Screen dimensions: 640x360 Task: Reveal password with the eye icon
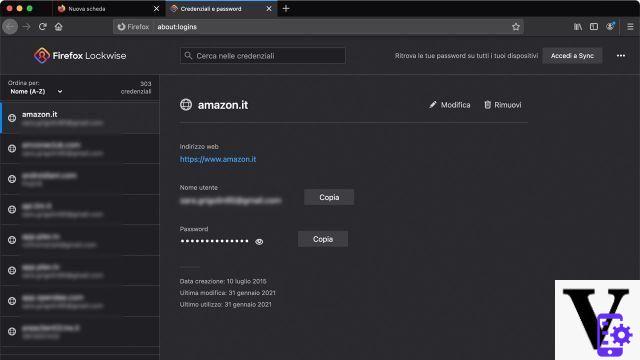[x=259, y=242]
